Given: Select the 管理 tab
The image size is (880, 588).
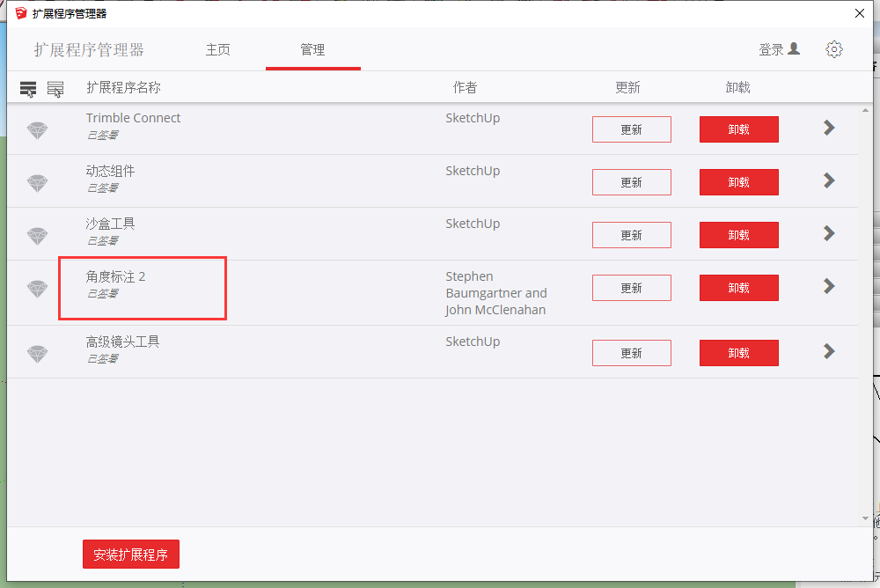Looking at the screenshot, I should (312, 50).
